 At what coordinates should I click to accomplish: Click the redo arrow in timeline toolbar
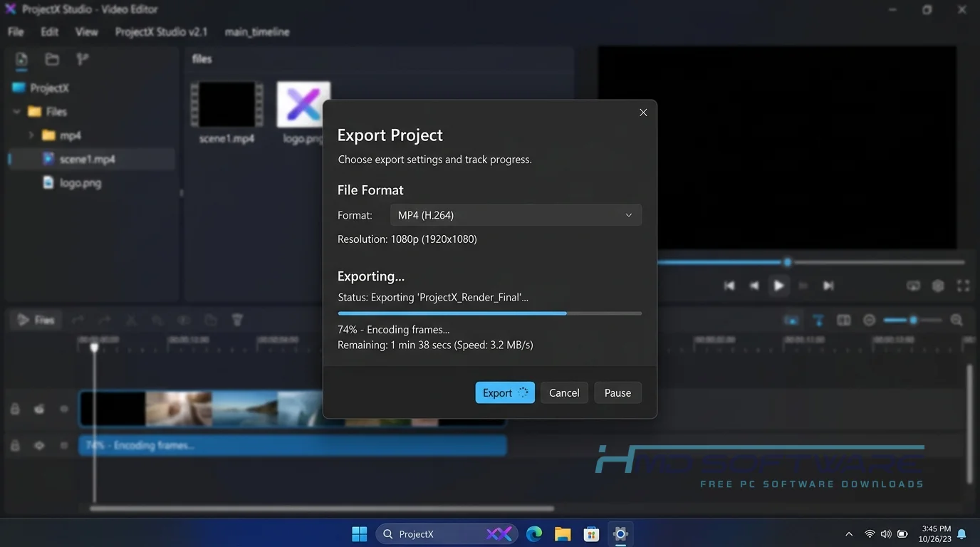pyautogui.click(x=104, y=321)
